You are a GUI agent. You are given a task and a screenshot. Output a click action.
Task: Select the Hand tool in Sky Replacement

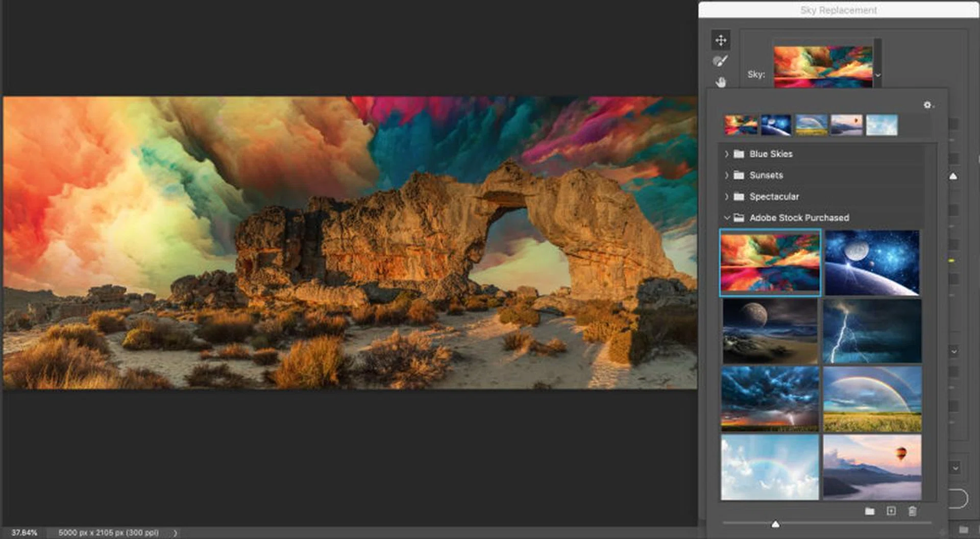(x=720, y=82)
